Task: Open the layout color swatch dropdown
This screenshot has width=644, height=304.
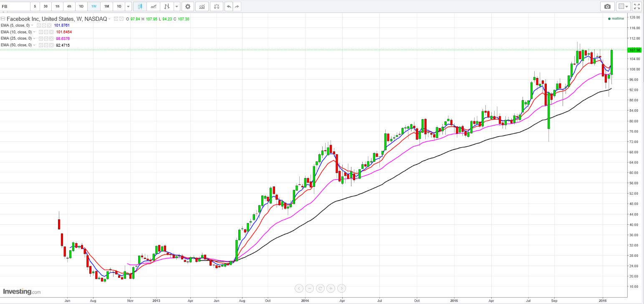Action: tap(623, 6)
